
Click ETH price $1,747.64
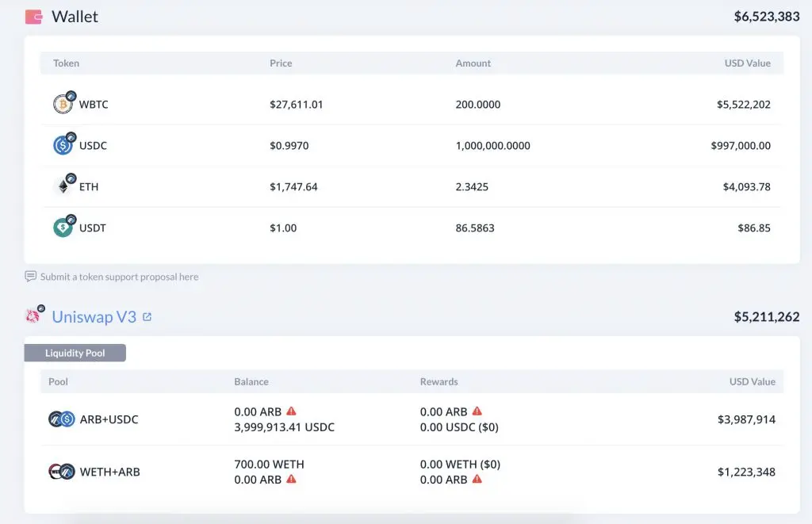[293, 186]
